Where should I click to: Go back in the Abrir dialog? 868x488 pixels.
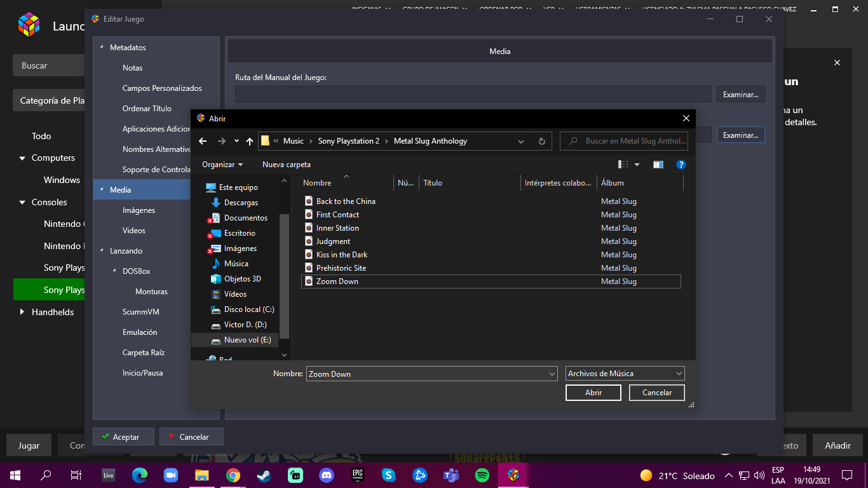[x=203, y=141]
